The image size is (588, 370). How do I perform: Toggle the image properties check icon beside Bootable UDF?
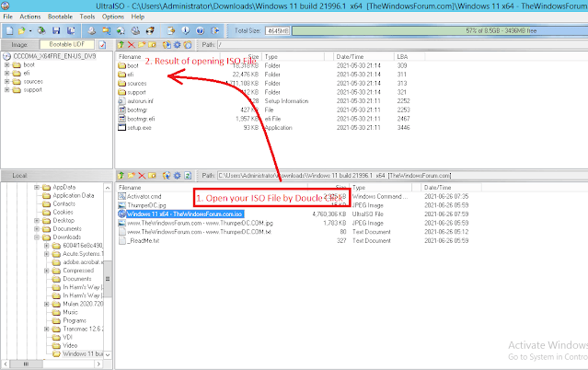[x=102, y=45]
